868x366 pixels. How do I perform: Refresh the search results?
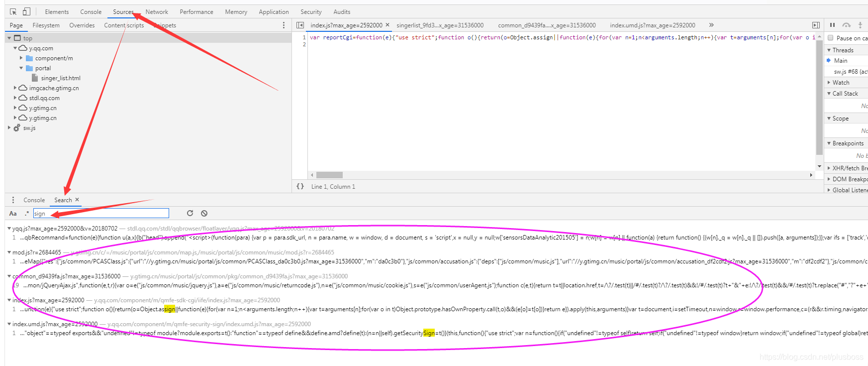(190, 213)
